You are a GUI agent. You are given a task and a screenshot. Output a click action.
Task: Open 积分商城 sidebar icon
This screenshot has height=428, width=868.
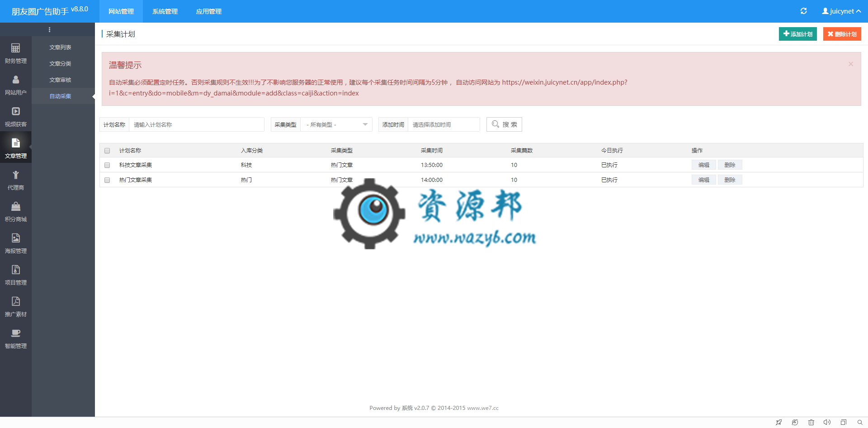(x=16, y=211)
